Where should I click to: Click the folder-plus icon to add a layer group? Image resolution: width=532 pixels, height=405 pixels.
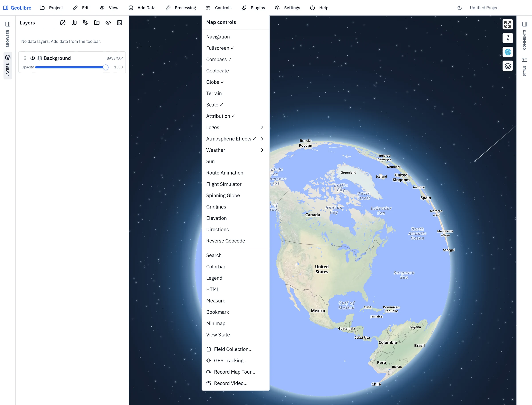97,23
